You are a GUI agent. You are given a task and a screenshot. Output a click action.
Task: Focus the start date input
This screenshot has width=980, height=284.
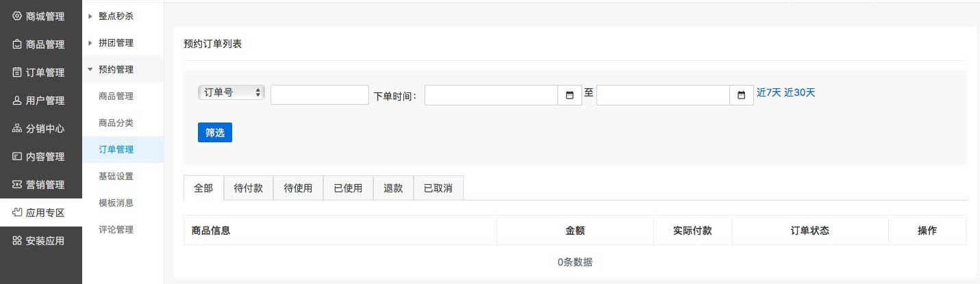[x=491, y=95]
